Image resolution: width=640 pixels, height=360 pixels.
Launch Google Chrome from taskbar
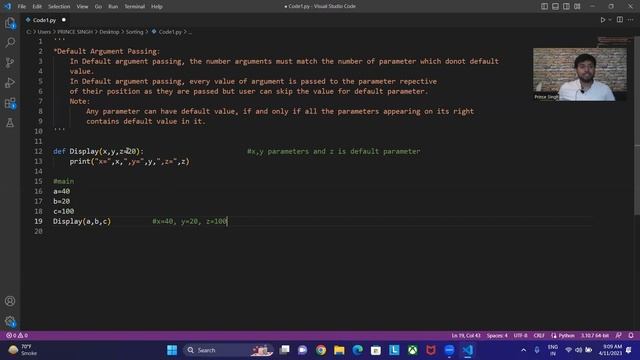click(x=321, y=350)
